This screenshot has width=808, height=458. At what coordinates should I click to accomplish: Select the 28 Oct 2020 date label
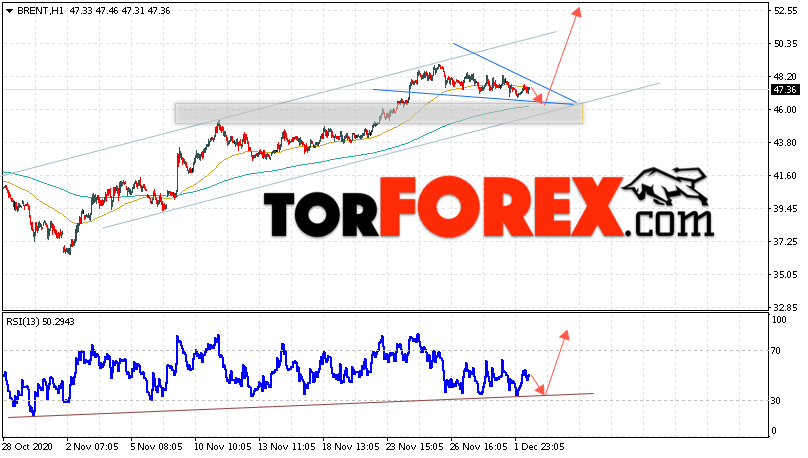(28, 447)
